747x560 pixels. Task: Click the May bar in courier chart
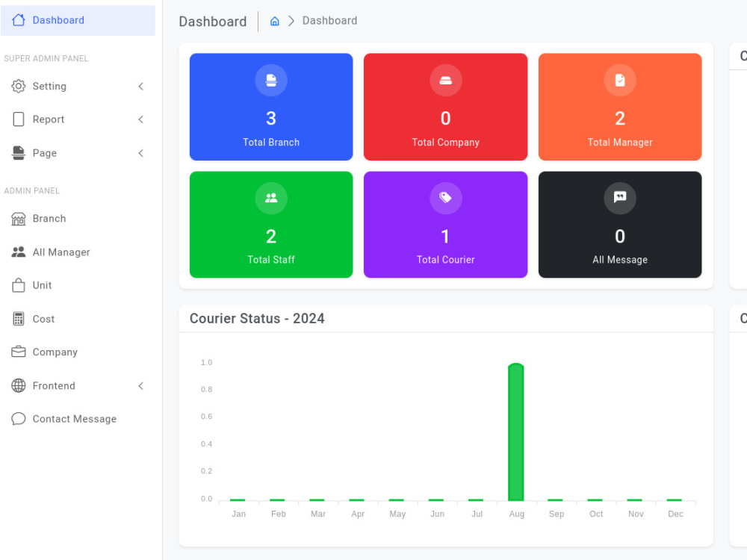point(397,500)
